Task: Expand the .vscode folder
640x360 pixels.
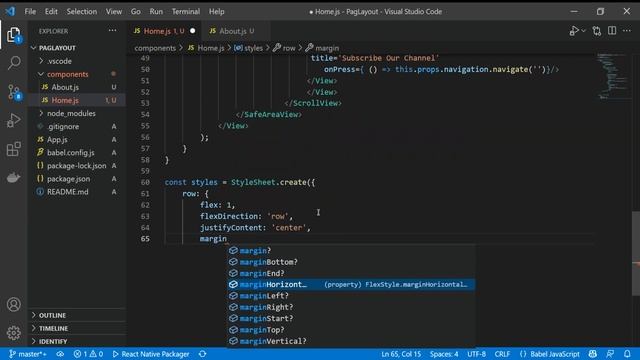Action: point(78,61)
